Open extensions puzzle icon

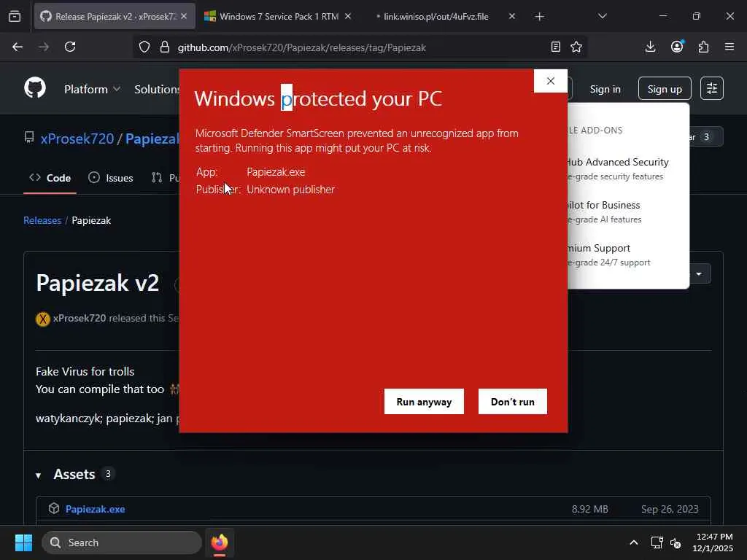[x=704, y=47]
